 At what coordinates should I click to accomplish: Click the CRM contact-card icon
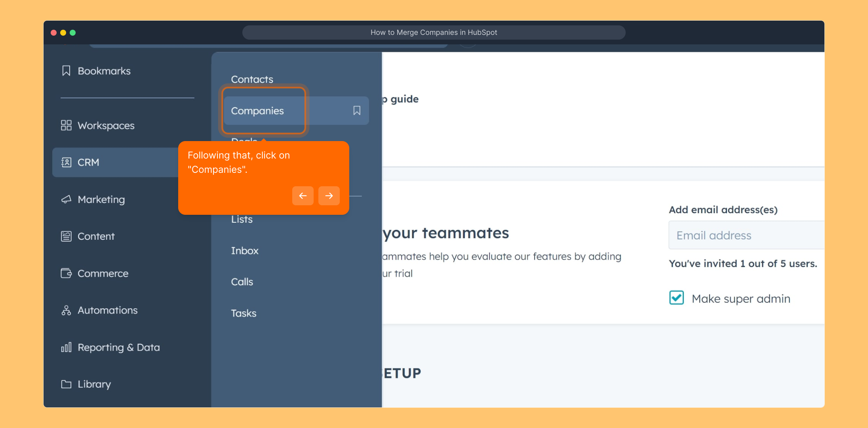[x=66, y=162]
